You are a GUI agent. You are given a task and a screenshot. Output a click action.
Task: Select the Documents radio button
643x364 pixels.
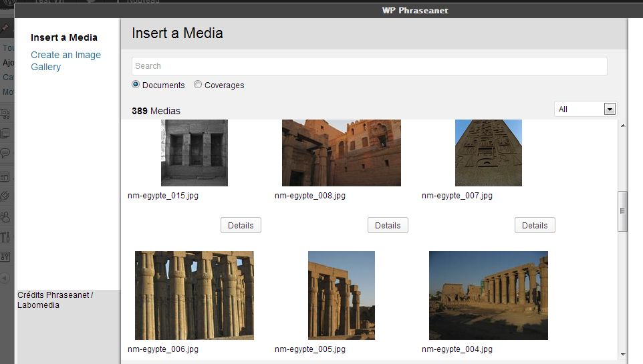(x=136, y=85)
